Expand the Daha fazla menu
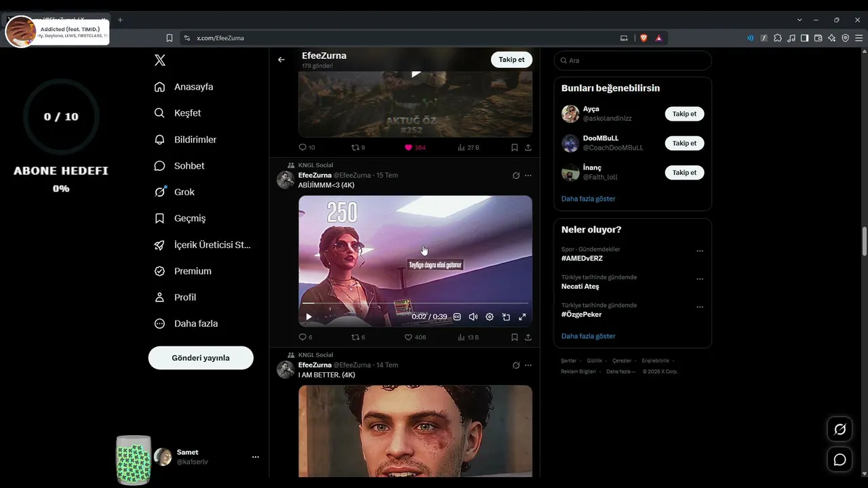Viewport: 868px width, 488px height. [x=186, y=324]
